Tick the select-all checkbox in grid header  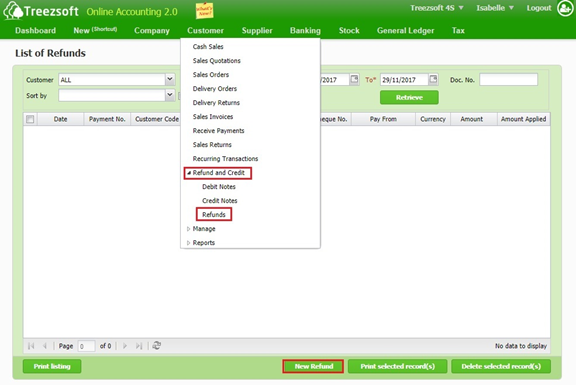click(x=30, y=119)
